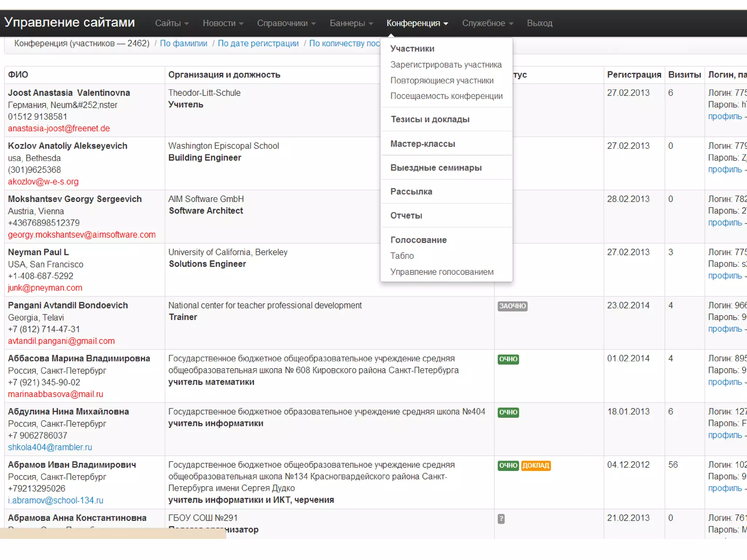Screen dimensions: 747x560
Task: Click ОЧНО badge for Абдулина Нина
Action: click(508, 412)
